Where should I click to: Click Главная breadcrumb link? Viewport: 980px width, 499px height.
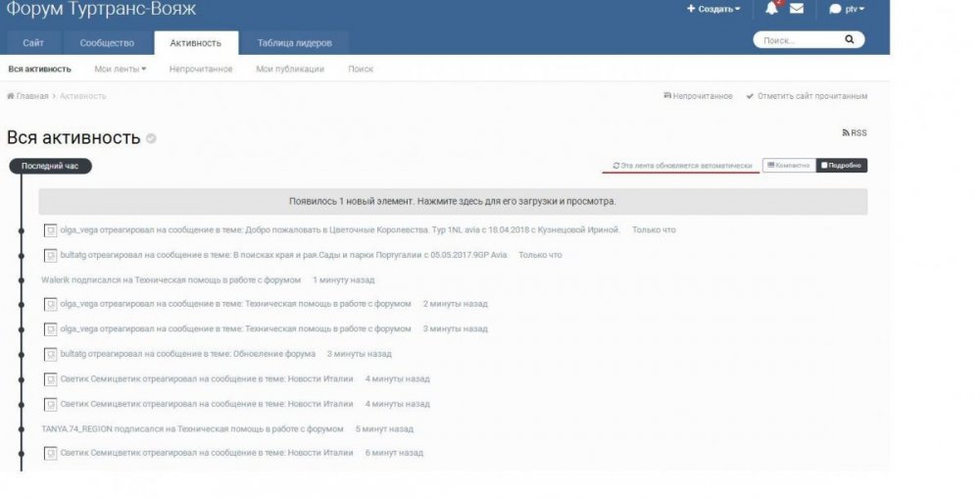pyautogui.click(x=32, y=96)
